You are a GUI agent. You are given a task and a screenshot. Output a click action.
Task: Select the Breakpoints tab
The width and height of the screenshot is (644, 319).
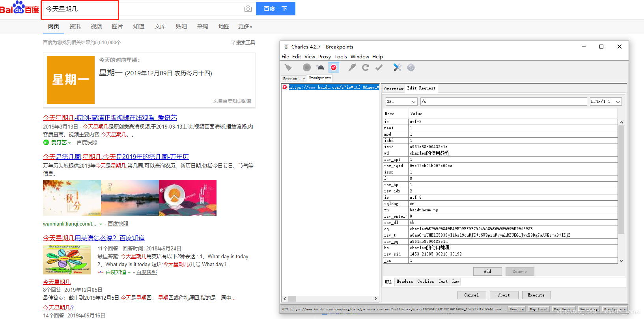320,78
